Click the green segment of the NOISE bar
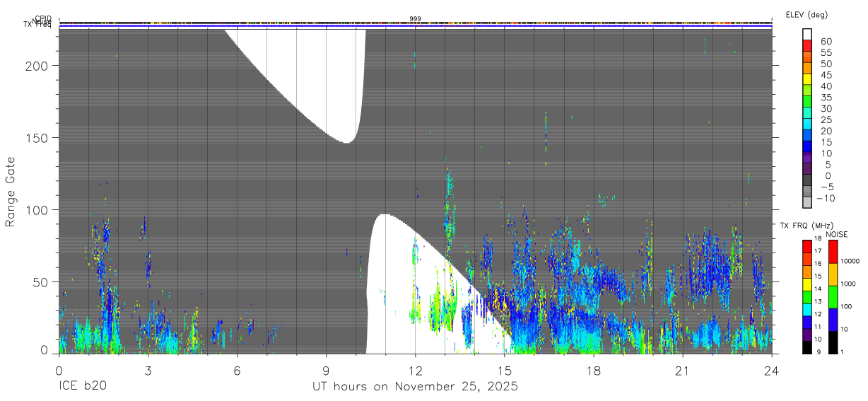The image size is (868, 401). click(x=833, y=297)
